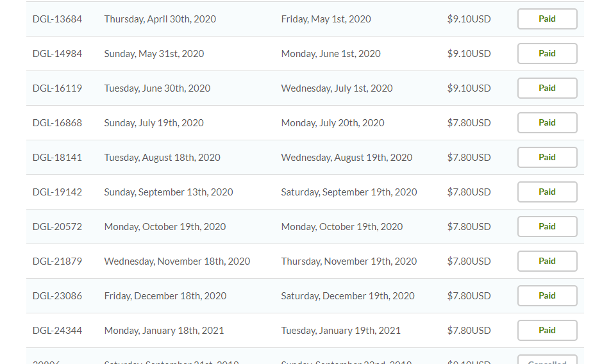602x364 pixels.
Task: Open Paid status of invoice DGL-16119
Action: 547,88
